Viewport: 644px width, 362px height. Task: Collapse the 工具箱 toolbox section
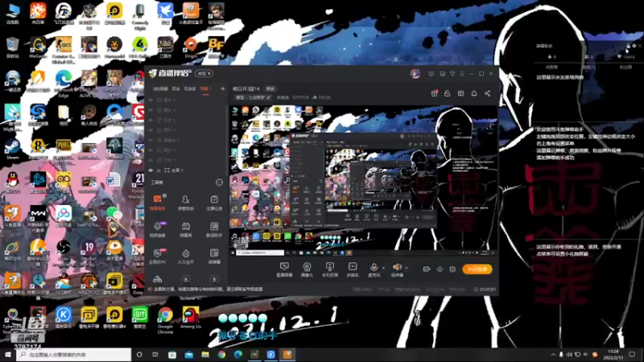click(x=219, y=183)
